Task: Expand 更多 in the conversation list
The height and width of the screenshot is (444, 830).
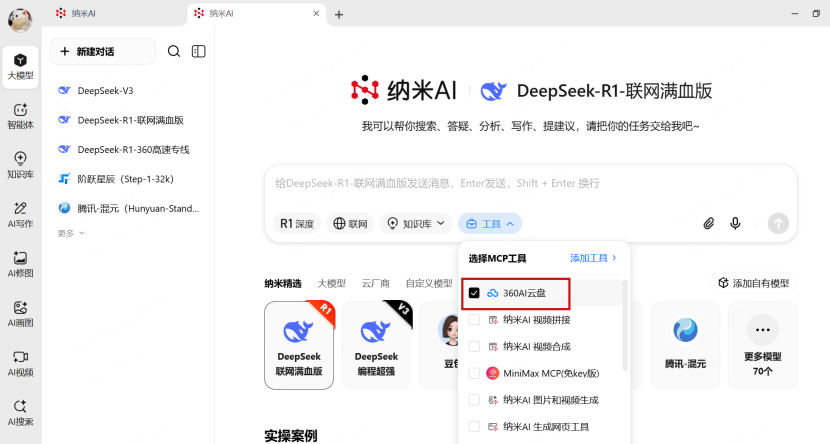Action: [x=70, y=233]
